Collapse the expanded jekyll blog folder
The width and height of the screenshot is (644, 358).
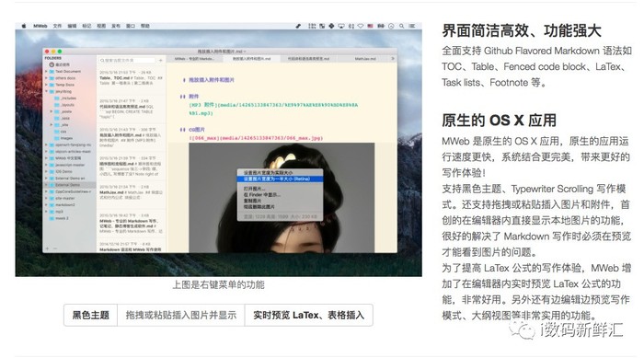pyautogui.click(x=46, y=91)
